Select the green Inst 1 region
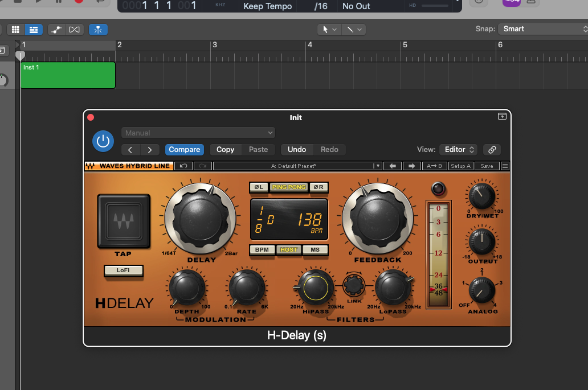 click(x=68, y=75)
